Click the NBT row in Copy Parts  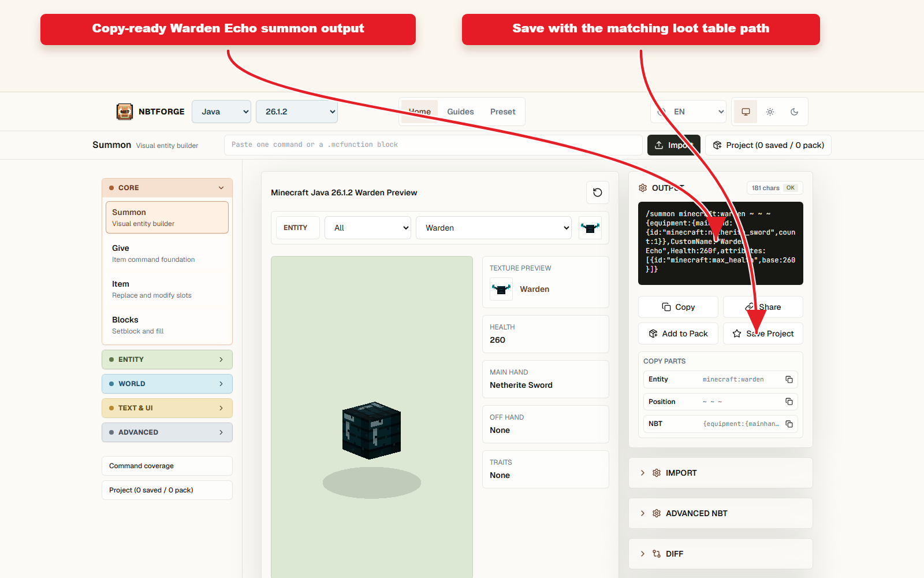720,424
